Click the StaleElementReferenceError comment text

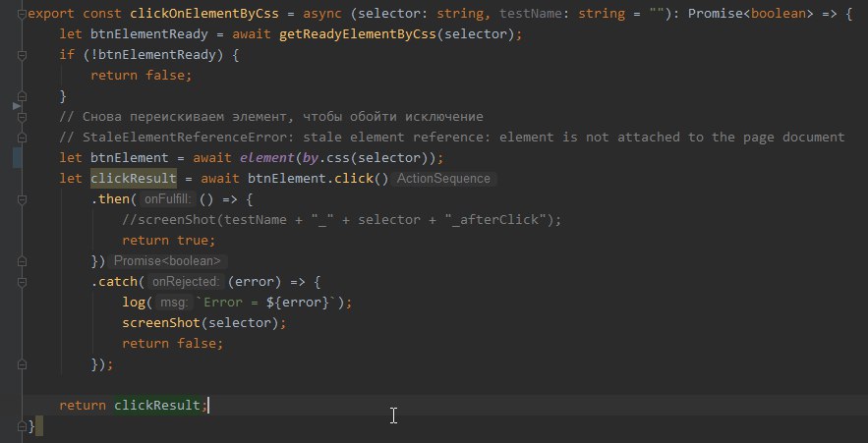(x=452, y=138)
